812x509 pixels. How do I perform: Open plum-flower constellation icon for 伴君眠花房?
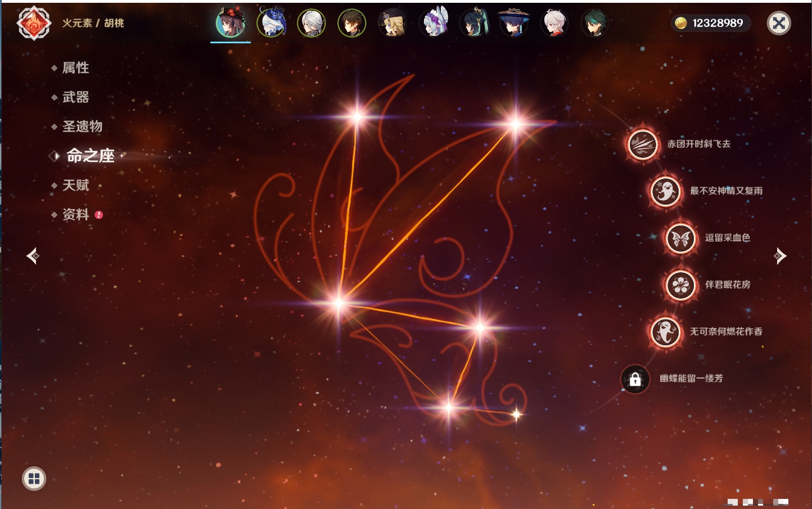(681, 285)
